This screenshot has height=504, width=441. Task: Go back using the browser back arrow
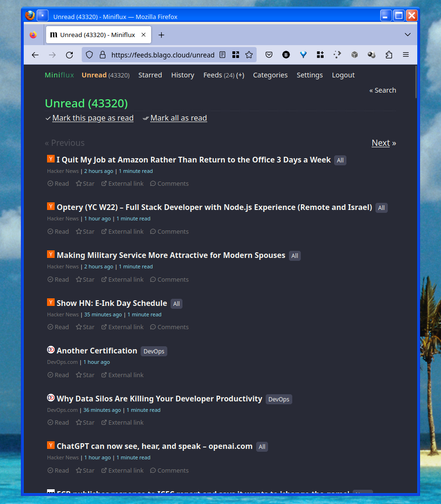coord(35,55)
